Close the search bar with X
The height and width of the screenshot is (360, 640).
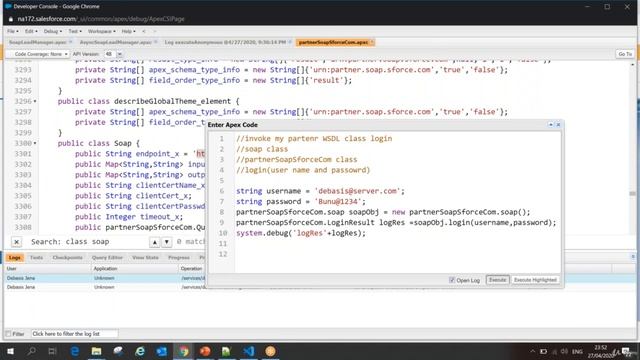(16, 242)
